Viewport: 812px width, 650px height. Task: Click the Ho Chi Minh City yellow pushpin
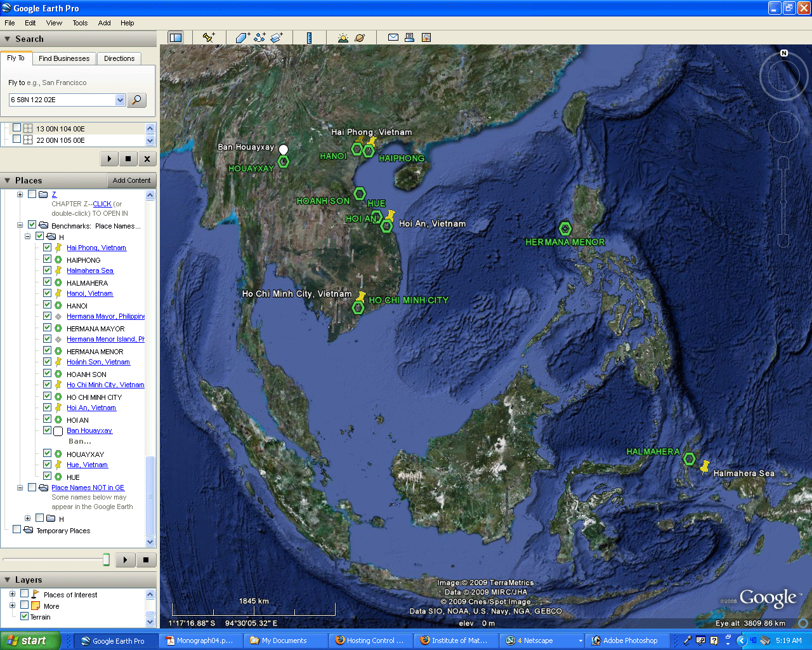point(361,296)
